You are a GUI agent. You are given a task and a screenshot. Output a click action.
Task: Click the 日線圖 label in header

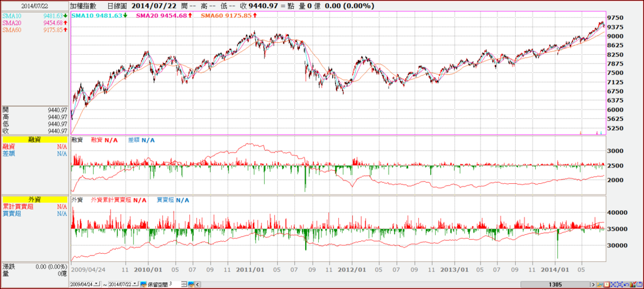click(x=116, y=6)
